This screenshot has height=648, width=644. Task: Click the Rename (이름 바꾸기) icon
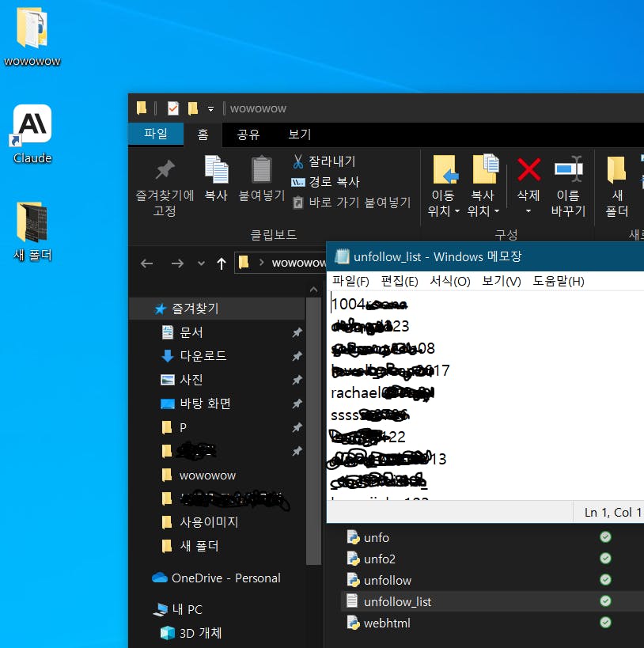(x=568, y=169)
